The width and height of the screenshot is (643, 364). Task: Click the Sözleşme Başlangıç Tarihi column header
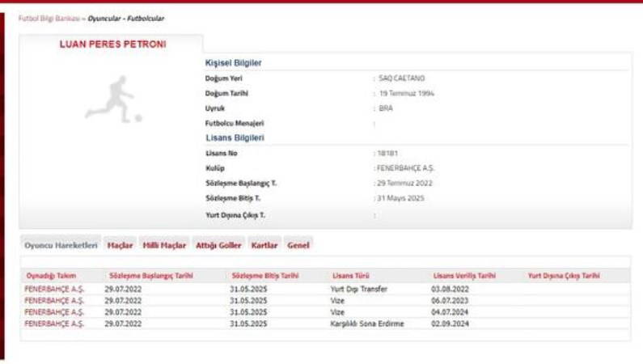(x=150, y=276)
